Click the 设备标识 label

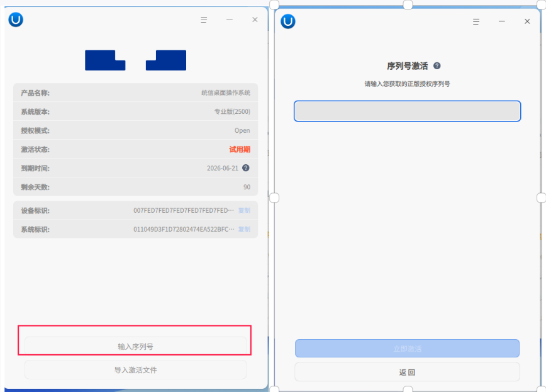click(35, 211)
